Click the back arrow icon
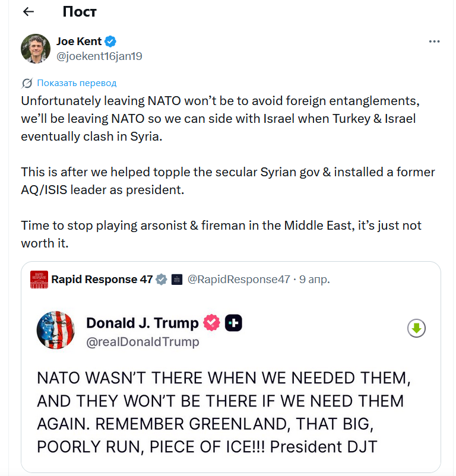 pos(28,11)
